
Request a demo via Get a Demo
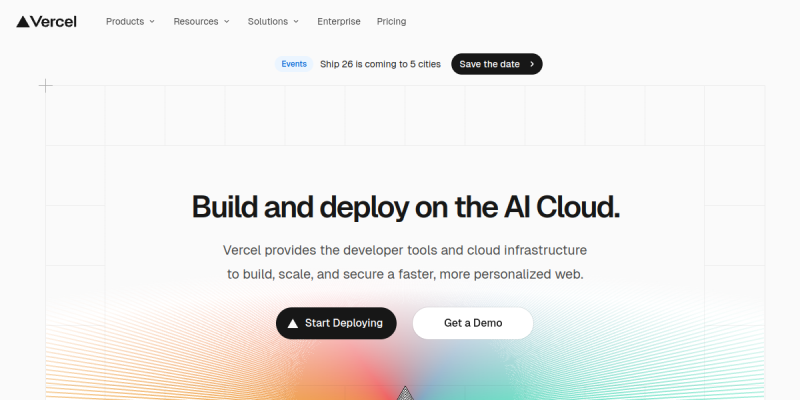(x=473, y=323)
